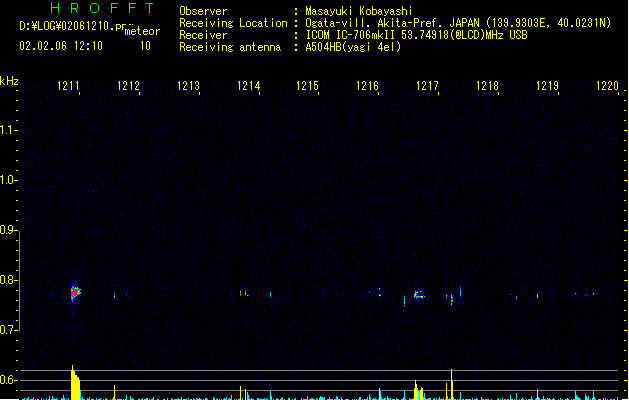Click time axis marker 1211
The width and height of the screenshot is (629, 400).
pyautogui.click(x=68, y=86)
